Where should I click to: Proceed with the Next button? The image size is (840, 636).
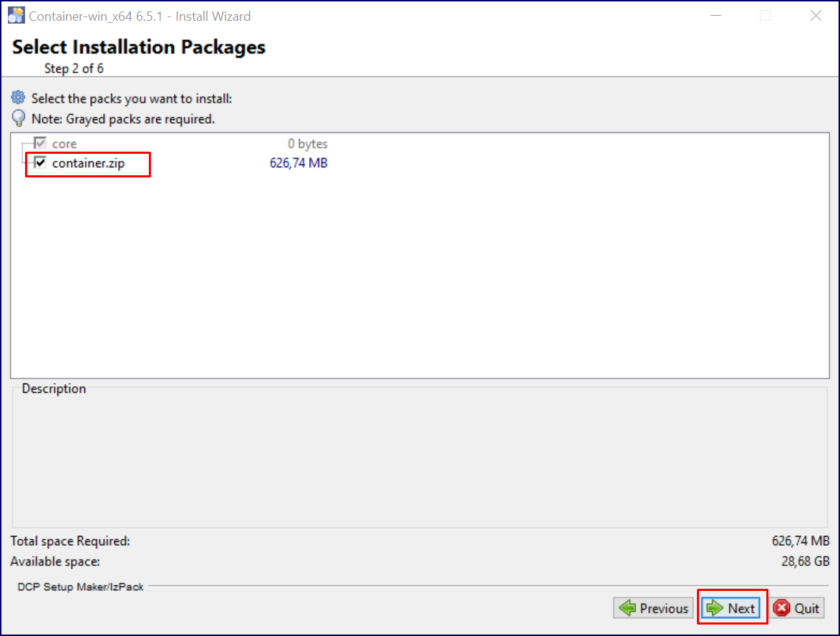pos(731,608)
